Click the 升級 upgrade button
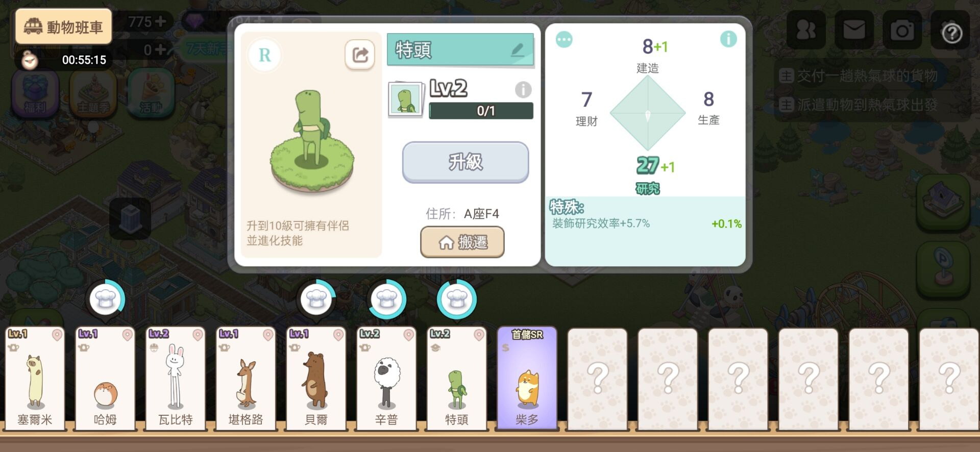 (x=465, y=162)
